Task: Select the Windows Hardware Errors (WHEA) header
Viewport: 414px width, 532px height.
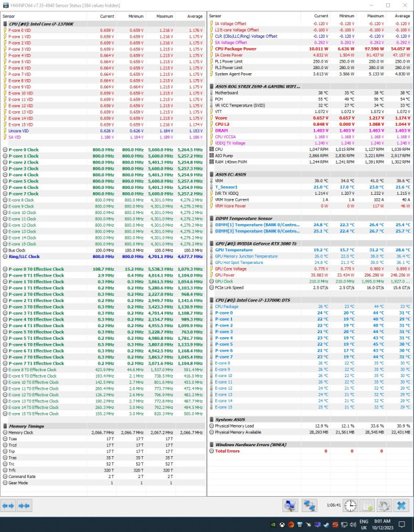Action: [x=310, y=445]
